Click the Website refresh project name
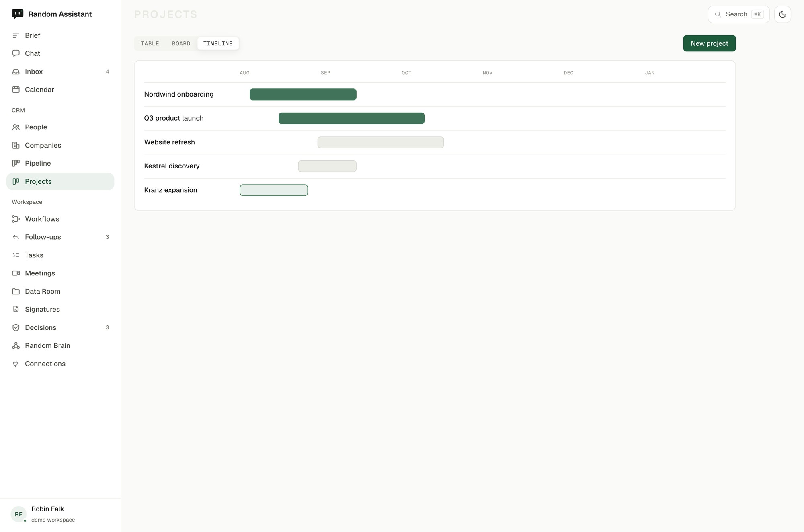Image resolution: width=804 pixels, height=532 pixels. [169, 142]
